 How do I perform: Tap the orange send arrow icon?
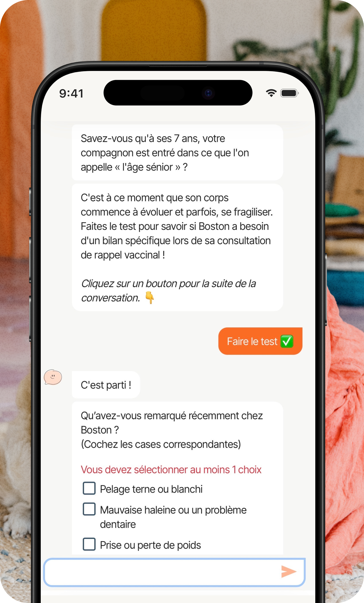(x=289, y=572)
